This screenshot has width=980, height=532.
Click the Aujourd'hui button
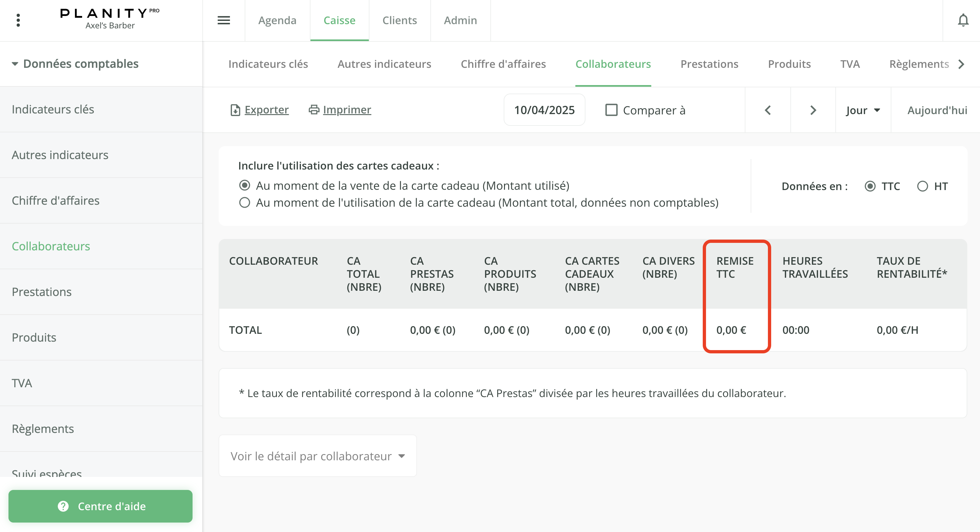(x=937, y=110)
